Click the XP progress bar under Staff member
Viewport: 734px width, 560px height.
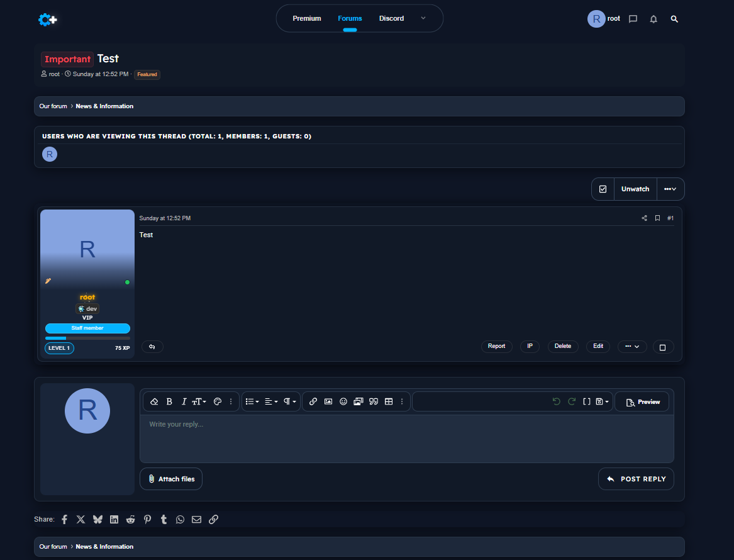pyautogui.click(x=87, y=338)
